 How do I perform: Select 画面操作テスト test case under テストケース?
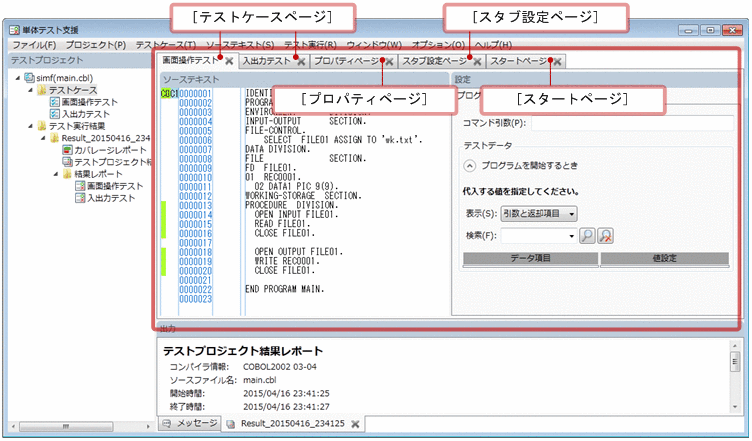tap(89, 102)
